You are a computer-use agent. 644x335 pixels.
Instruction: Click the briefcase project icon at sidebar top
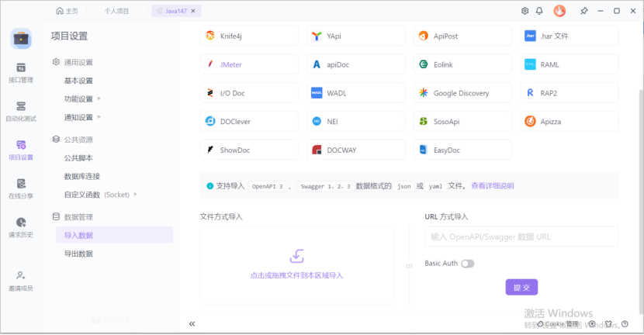coord(21,39)
